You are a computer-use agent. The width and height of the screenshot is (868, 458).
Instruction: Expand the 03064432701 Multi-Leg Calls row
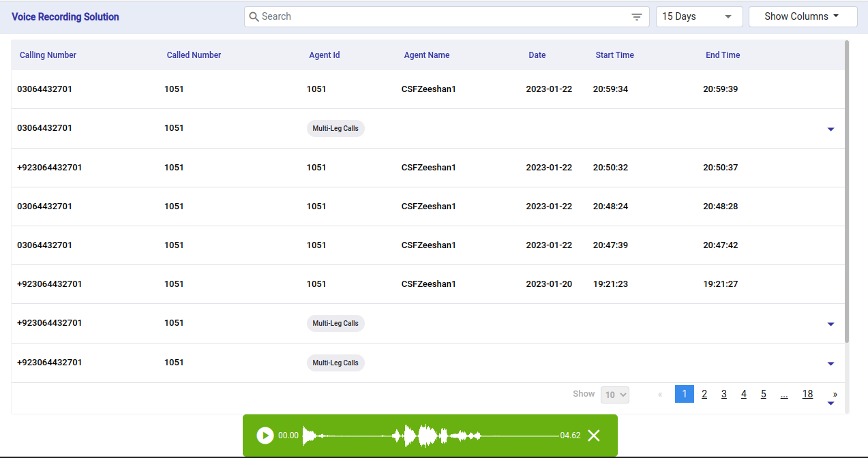pos(830,129)
